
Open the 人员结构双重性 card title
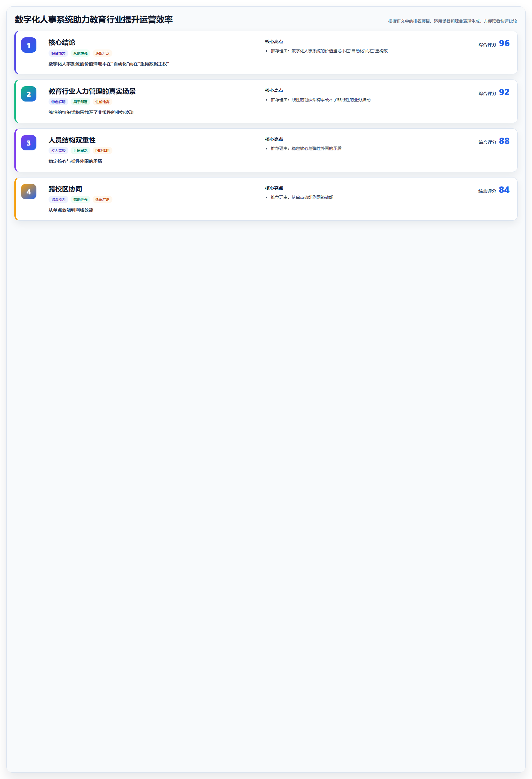pos(72,140)
